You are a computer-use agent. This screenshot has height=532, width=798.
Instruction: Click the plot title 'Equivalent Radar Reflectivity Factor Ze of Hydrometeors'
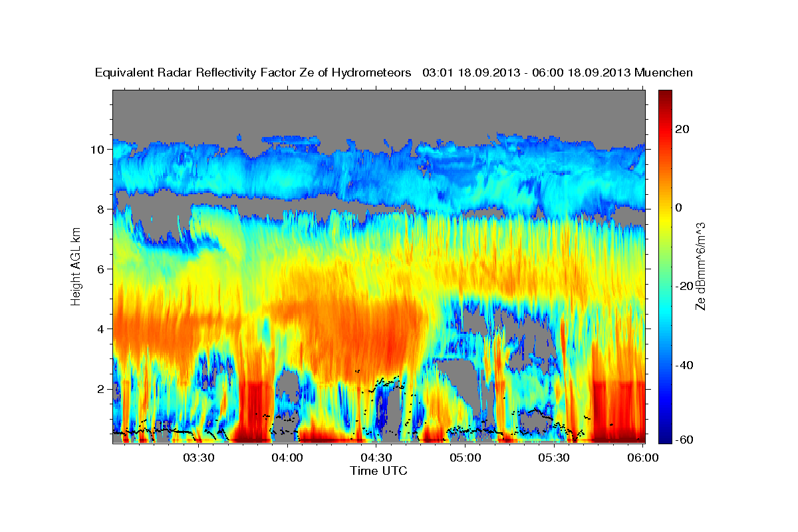(253, 73)
